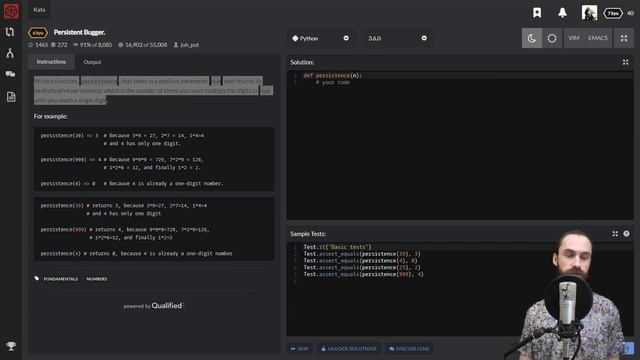Enable VIM key bindings
This screenshot has height=360, width=640.
(574, 38)
